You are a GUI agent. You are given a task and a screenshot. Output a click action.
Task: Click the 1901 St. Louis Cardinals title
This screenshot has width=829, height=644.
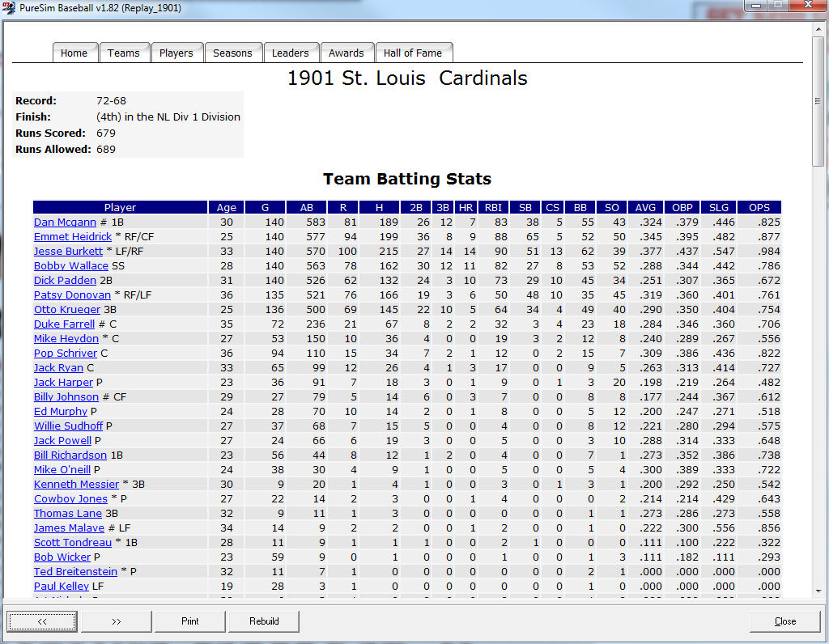(407, 78)
